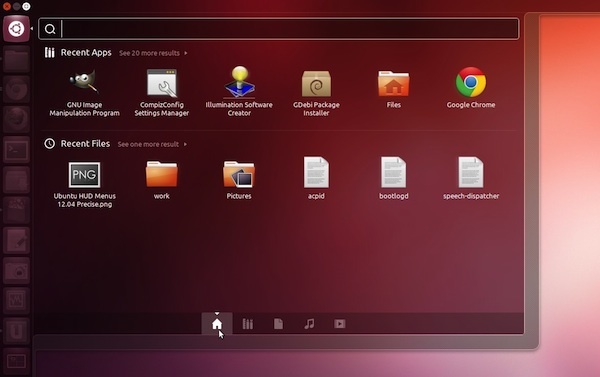Screen dimensions: 600x377
Task: Launch Google Chrome
Action: pyautogui.click(x=471, y=88)
